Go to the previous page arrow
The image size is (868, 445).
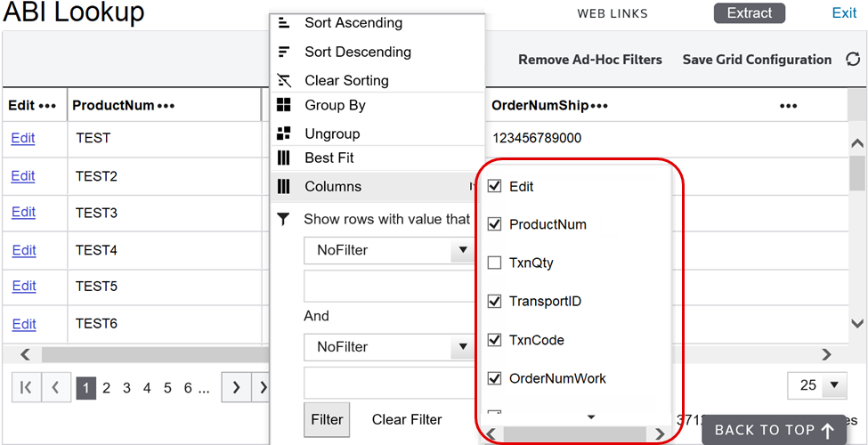[x=55, y=387]
